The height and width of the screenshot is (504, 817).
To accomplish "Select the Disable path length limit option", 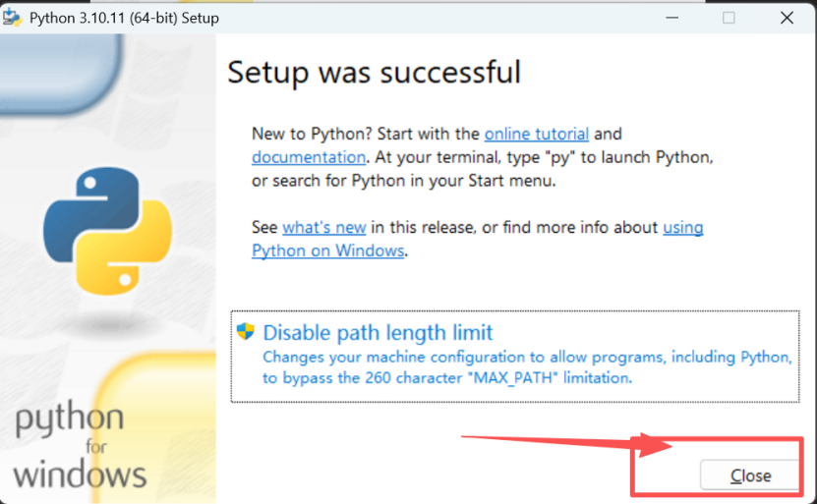I will [x=515, y=357].
